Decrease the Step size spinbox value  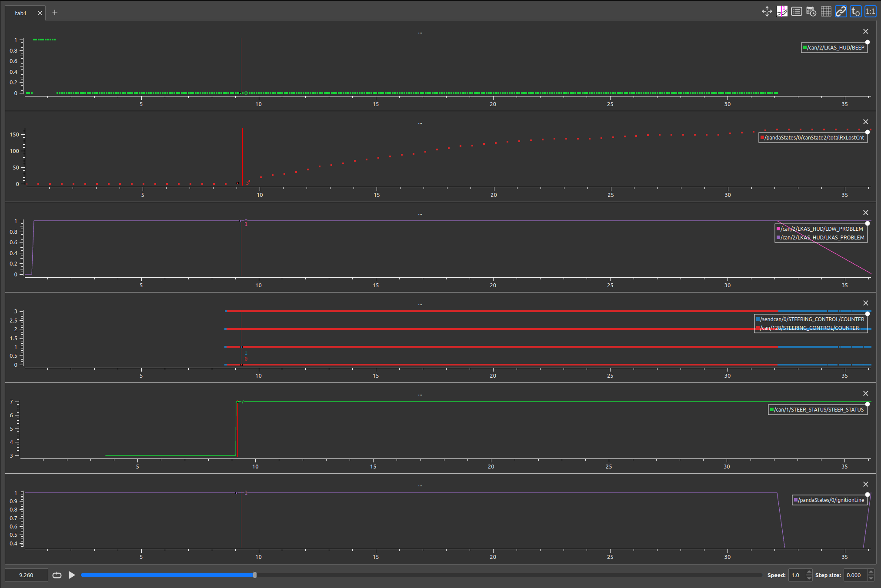(x=871, y=578)
